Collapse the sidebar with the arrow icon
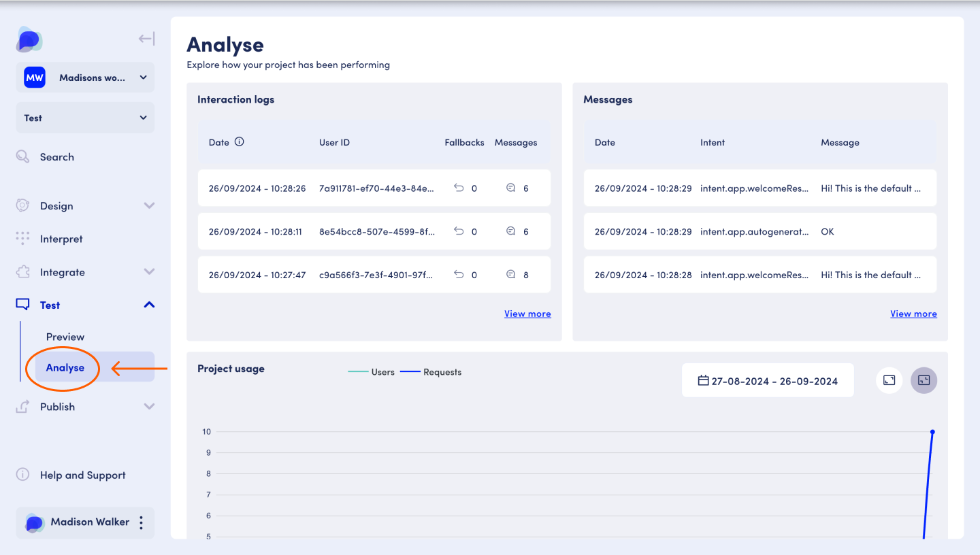Image resolution: width=980 pixels, height=555 pixels. click(x=146, y=39)
